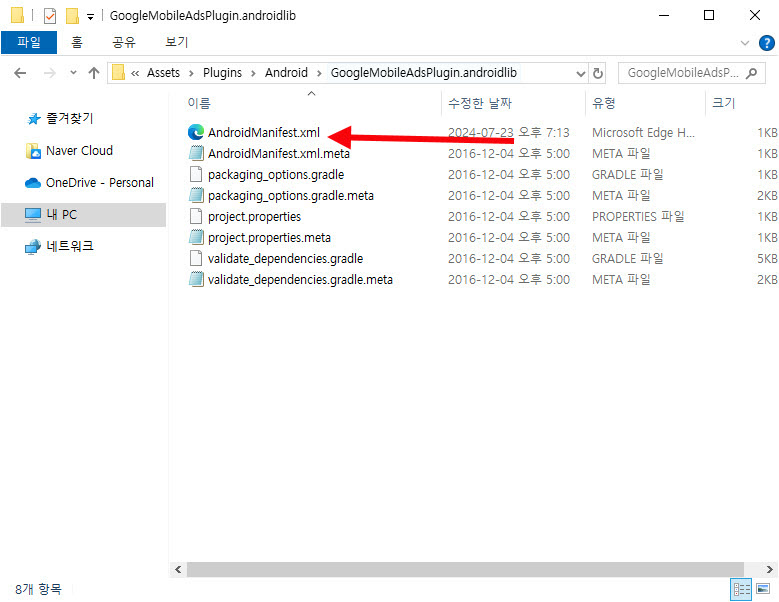Select AndroidManifest.xml.meta file
Image resolution: width=779 pixels, height=602 pixels.
279,153
